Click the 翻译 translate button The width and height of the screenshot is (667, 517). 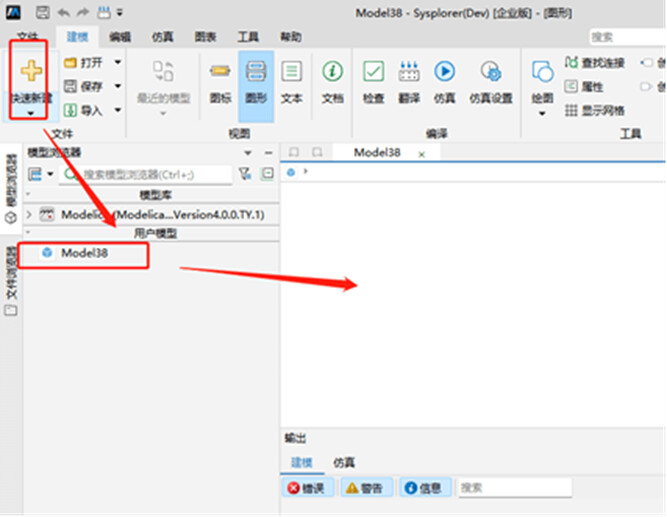(x=409, y=83)
